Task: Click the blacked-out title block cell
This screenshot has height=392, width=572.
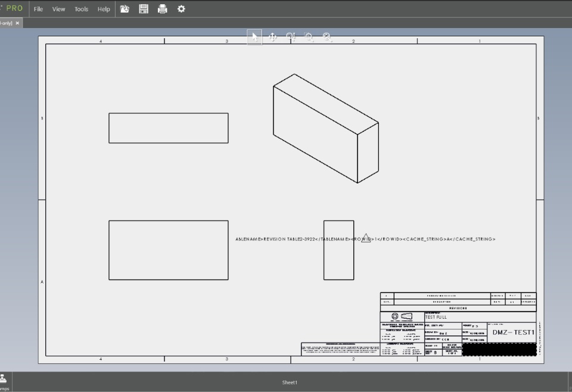Action: coord(499,349)
